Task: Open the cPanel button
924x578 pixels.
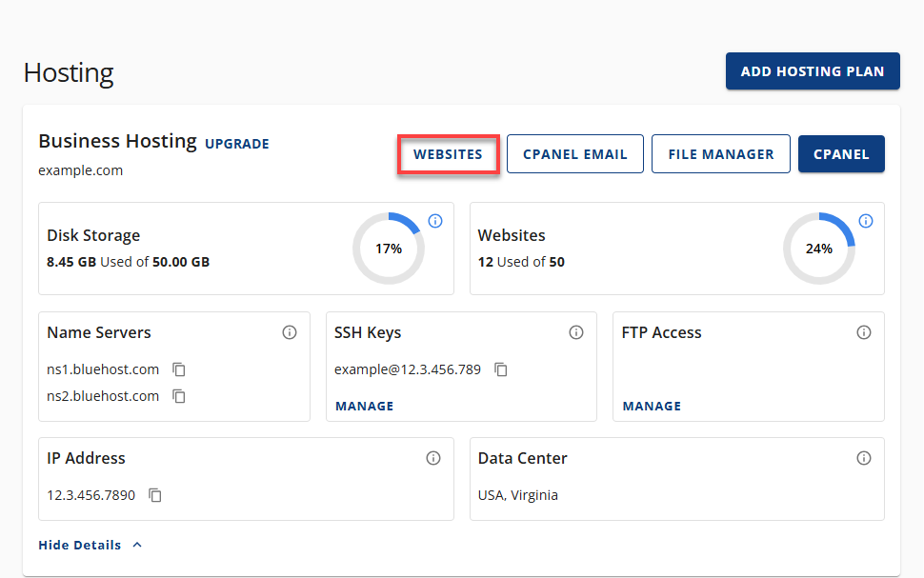Action: (x=841, y=154)
